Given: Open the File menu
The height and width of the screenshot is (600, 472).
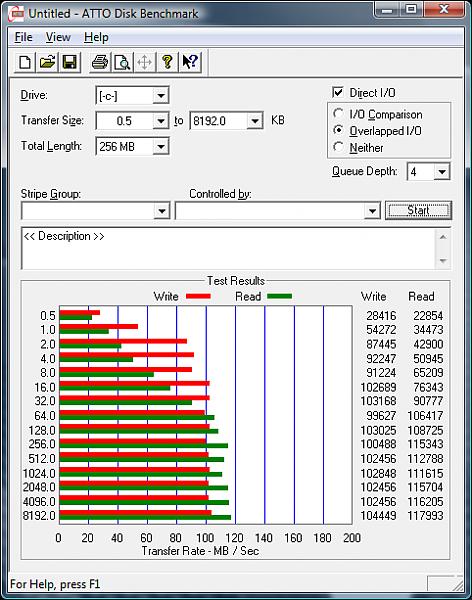Looking at the screenshot, I should 23,37.
